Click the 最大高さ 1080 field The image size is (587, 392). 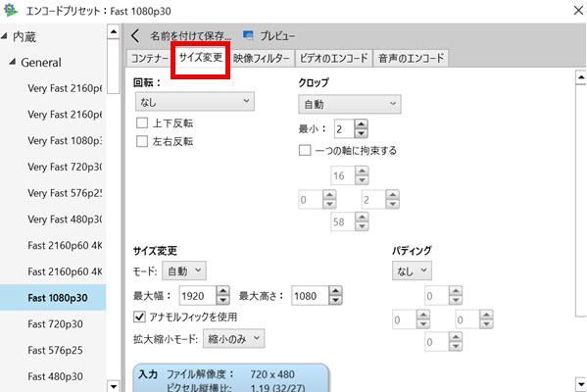[310, 296]
